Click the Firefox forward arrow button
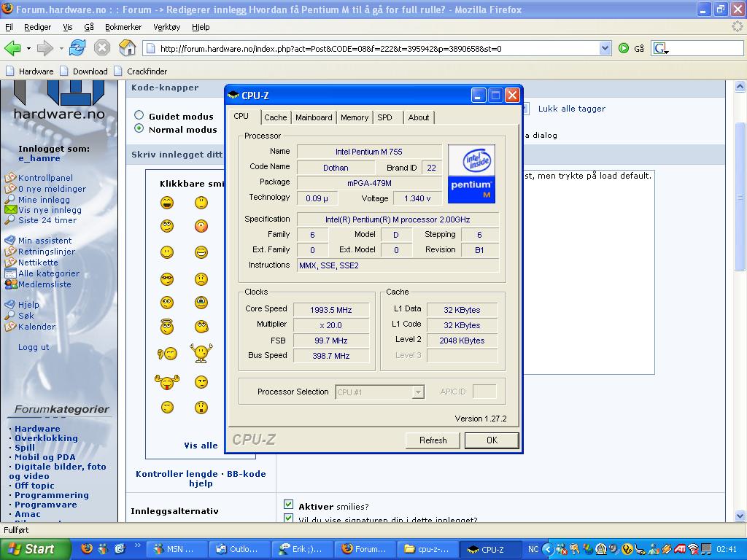 44,48
